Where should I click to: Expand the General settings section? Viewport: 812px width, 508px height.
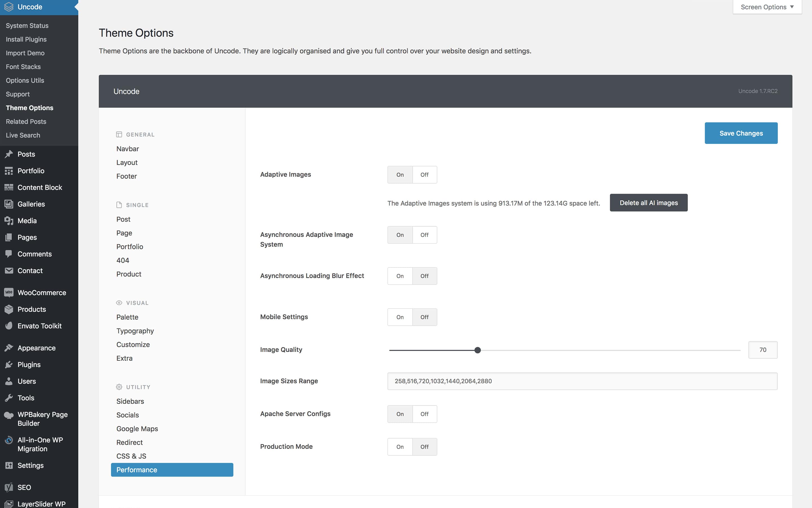(140, 134)
